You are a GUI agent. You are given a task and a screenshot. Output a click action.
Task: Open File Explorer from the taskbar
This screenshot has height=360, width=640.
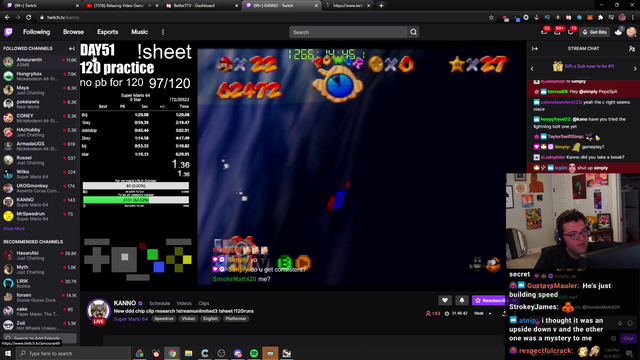click(189, 353)
